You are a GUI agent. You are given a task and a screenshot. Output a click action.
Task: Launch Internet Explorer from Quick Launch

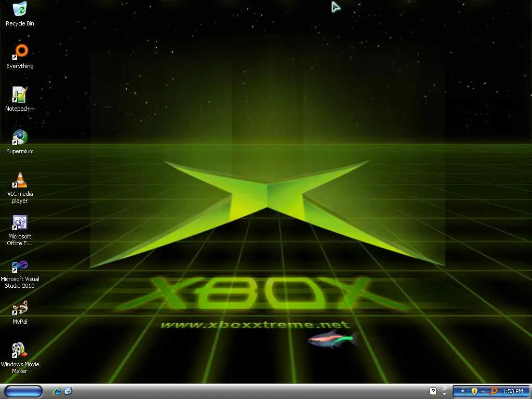(57, 391)
